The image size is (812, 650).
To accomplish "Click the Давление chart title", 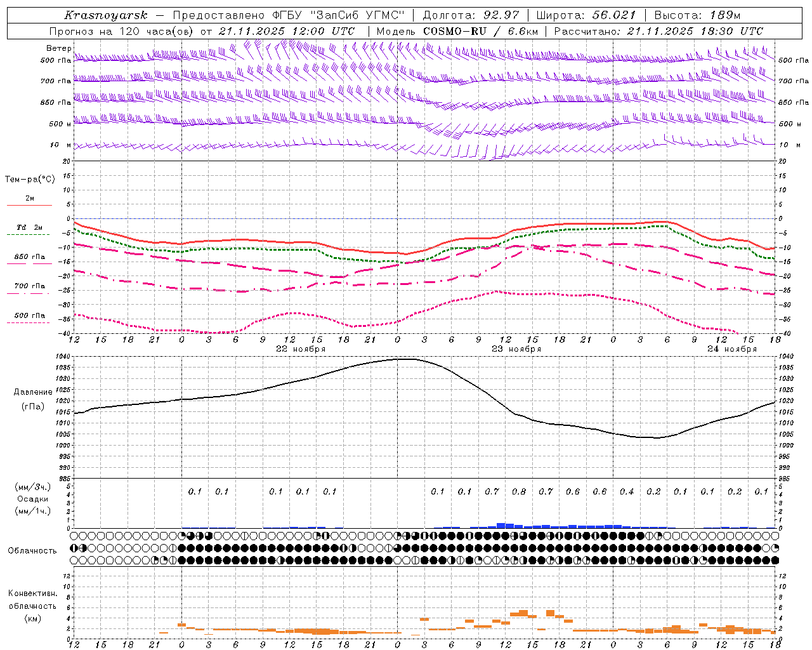I will pos(33,392).
